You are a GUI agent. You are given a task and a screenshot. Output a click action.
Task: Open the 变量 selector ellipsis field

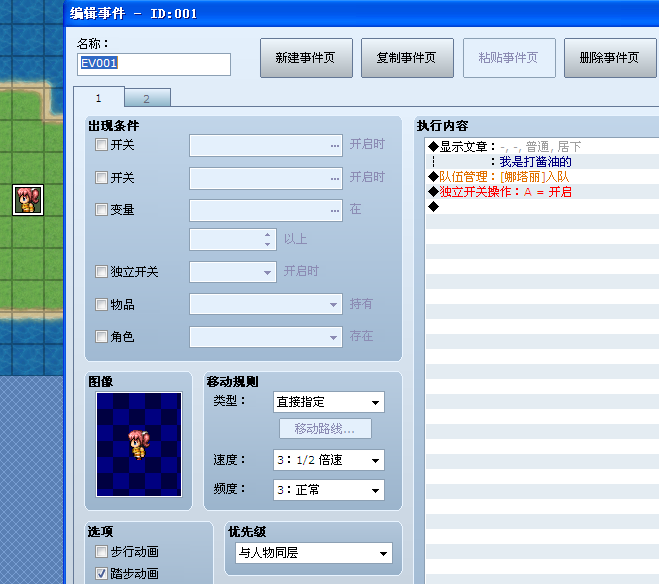click(x=266, y=210)
